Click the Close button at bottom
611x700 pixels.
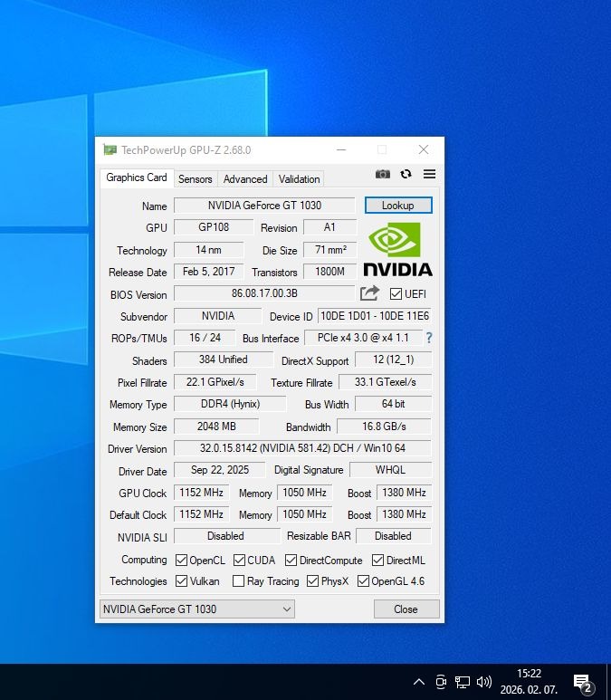pos(406,609)
